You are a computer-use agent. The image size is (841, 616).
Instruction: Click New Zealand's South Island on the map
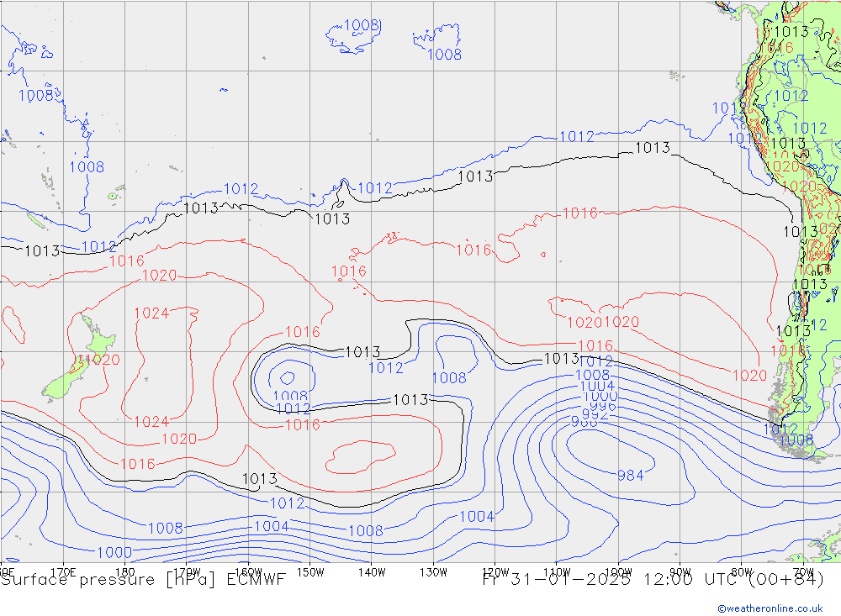[61, 384]
